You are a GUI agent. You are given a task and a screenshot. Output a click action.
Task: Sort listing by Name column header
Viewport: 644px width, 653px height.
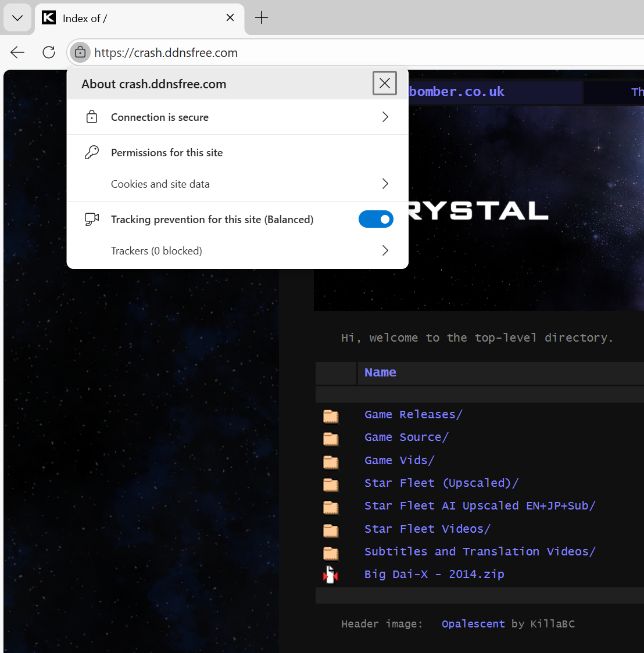[x=380, y=372]
